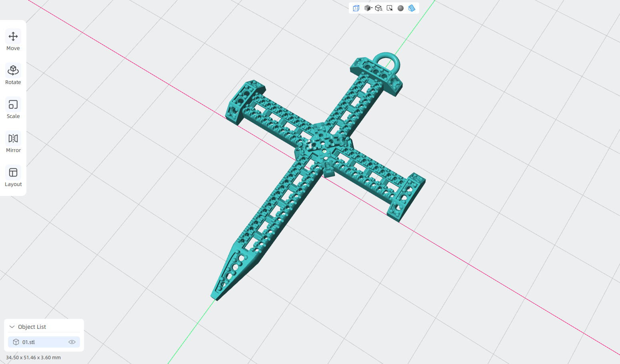The image size is (620, 364).
Task: Click the cube icon beside 01.stl
Action: [x=16, y=342]
